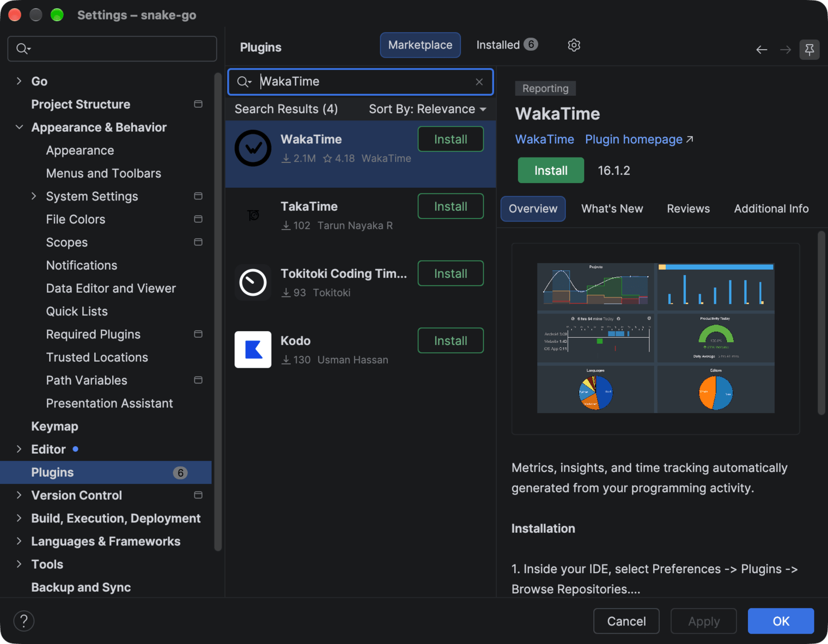Toggle the pin tab icon
This screenshot has width=828, height=644.
(x=809, y=50)
